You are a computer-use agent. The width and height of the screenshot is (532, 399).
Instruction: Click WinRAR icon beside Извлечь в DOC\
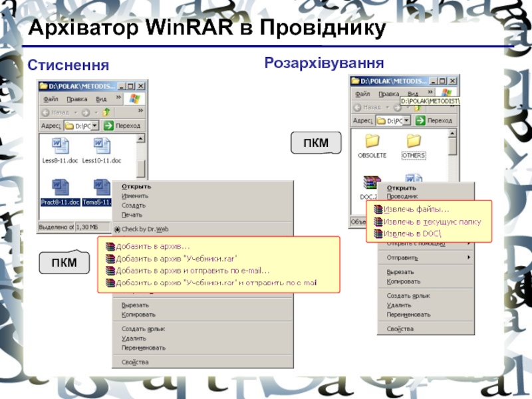click(378, 233)
